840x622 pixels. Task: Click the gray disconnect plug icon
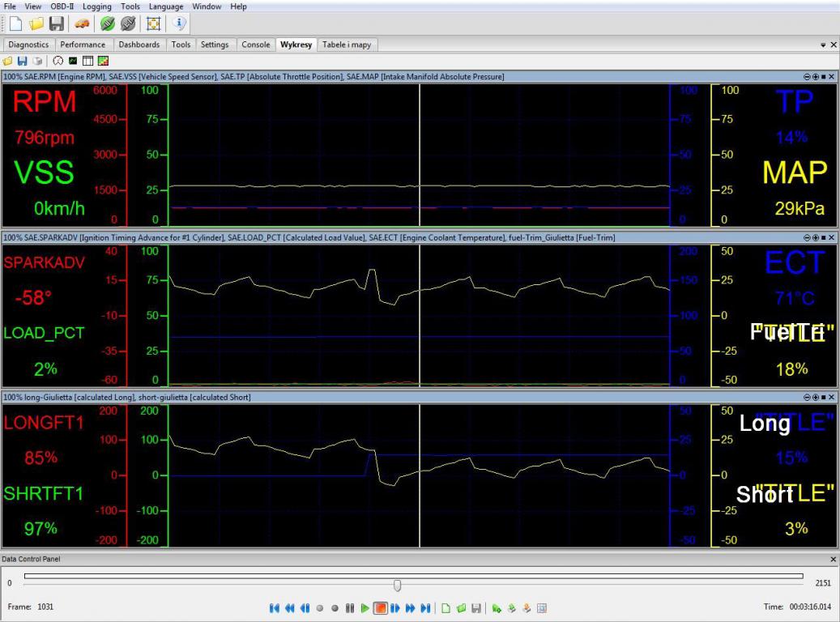[127, 23]
